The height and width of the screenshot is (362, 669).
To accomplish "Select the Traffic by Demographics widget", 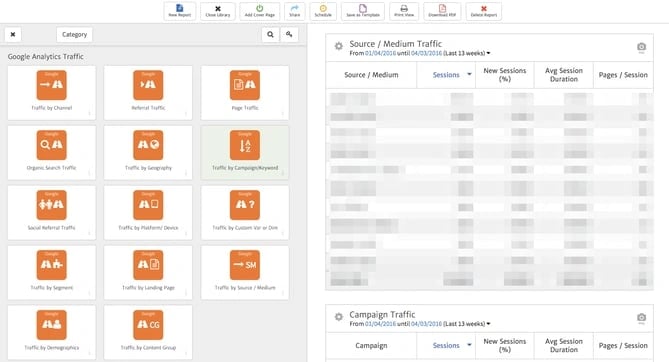I will tap(52, 332).
